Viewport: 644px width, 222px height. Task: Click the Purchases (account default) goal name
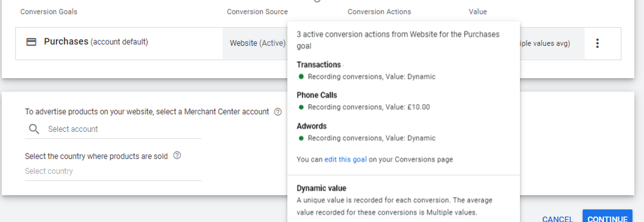click(x=96, y=42)
